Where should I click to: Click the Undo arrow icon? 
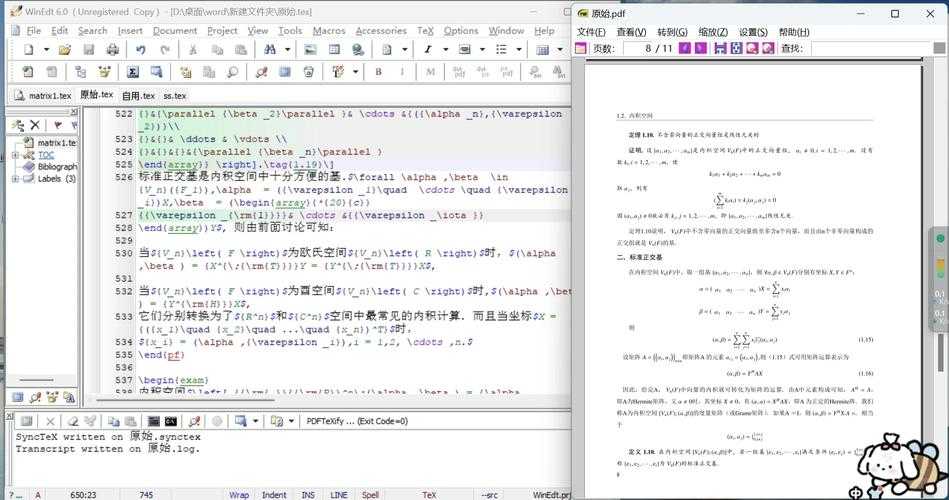tap(140, 49)
